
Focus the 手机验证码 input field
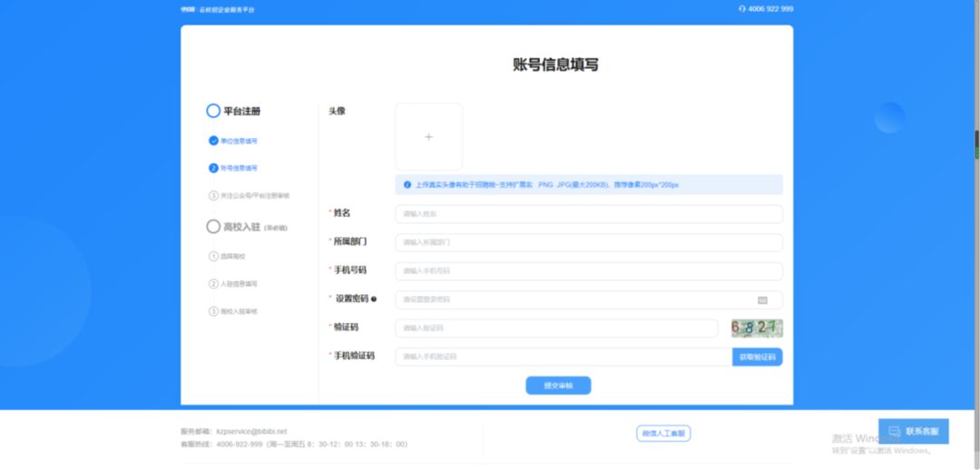point(563,357)
